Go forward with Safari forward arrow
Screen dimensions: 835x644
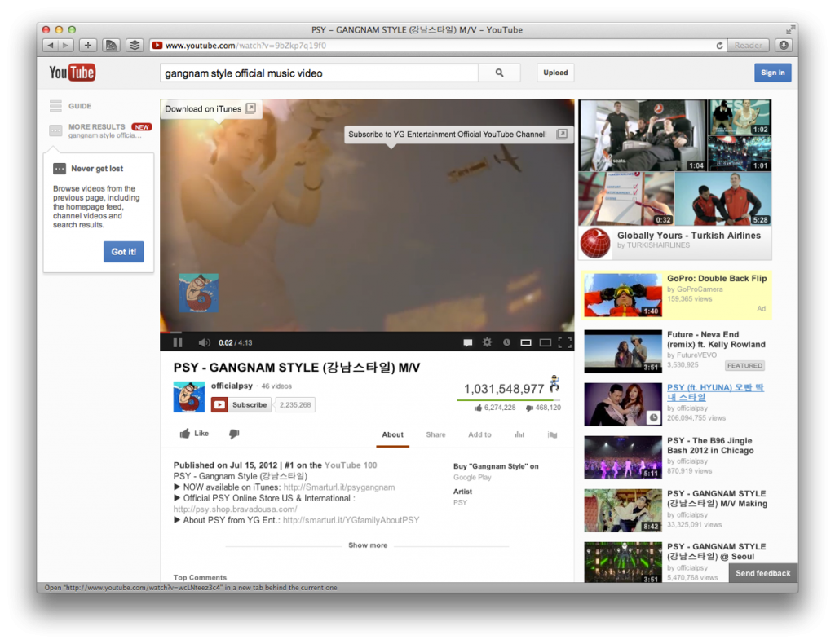(65, 45)
